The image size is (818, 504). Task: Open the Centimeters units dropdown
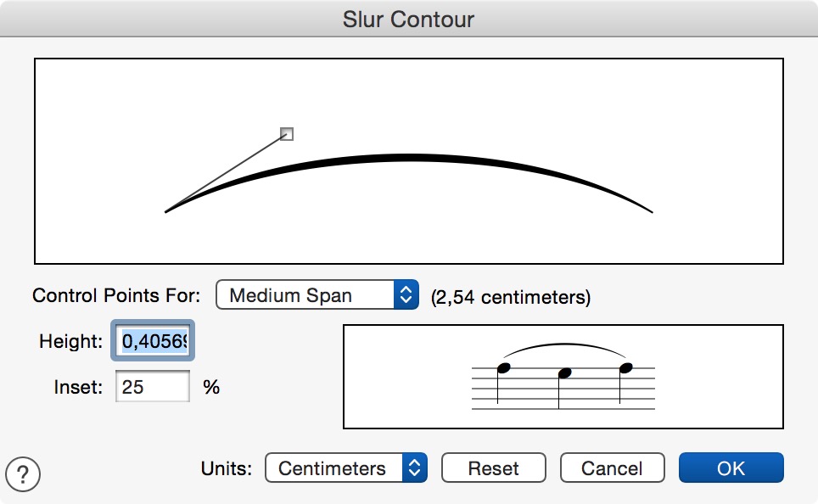pyautogui.click(x=346, y=468)
